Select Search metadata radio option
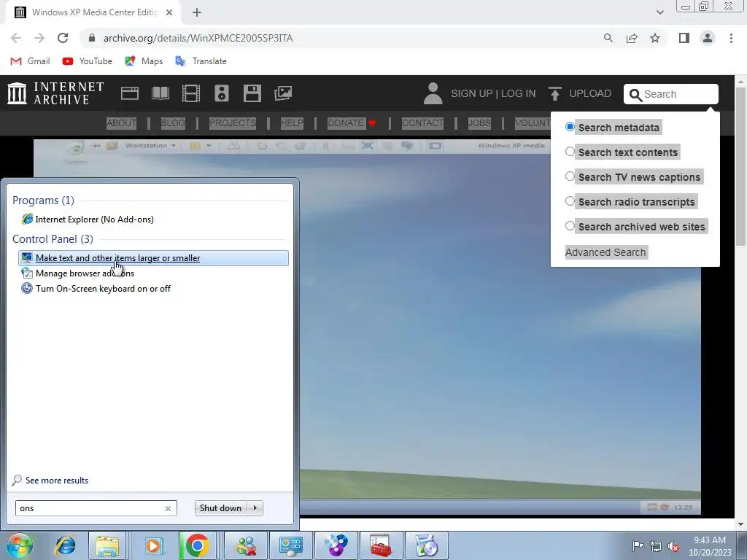 pyautogui.click(x=570, y=127)
